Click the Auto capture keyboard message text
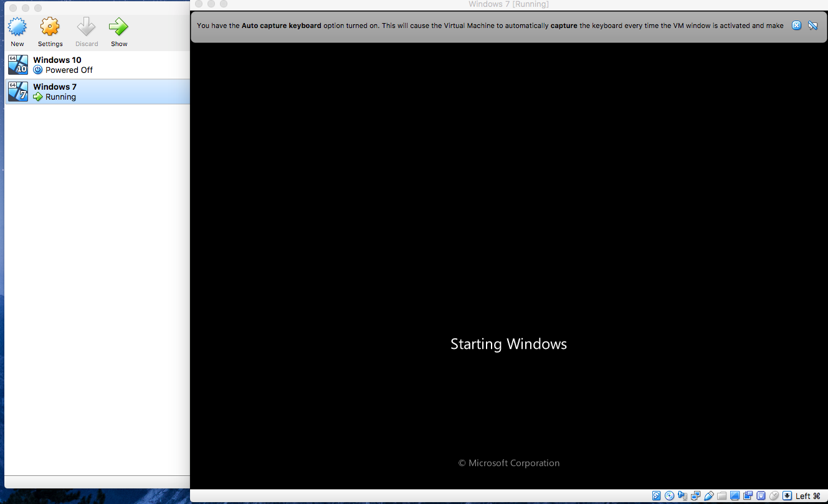 [x=490, y=26]
